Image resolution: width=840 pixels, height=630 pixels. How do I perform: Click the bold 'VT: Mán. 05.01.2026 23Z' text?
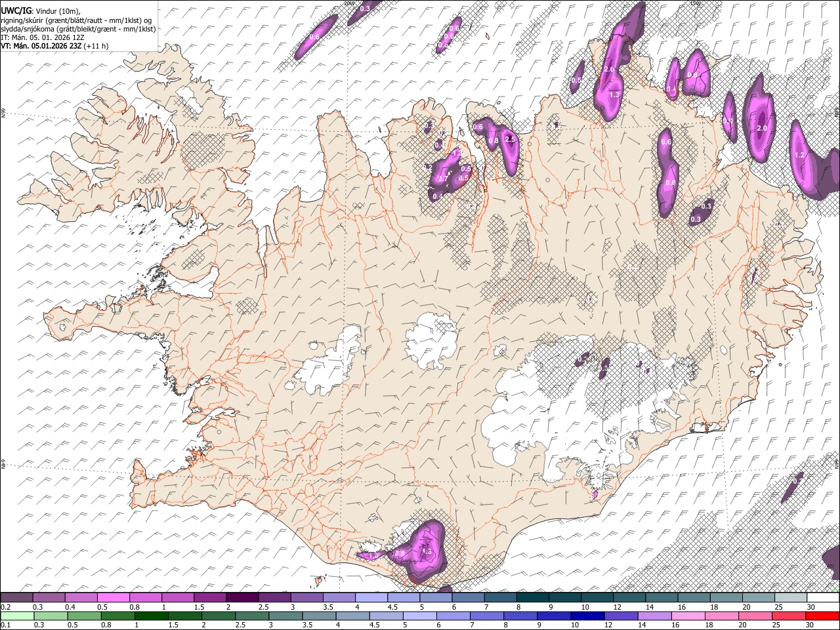[x=41, y=46]
